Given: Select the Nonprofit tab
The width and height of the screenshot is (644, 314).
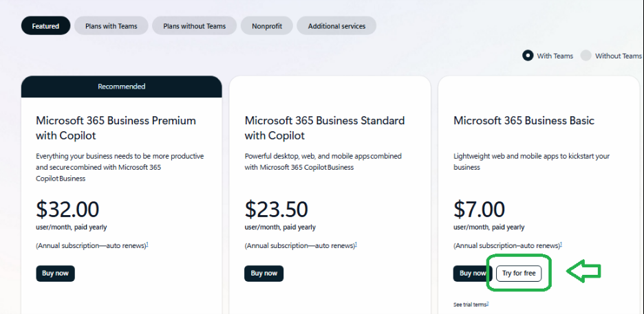Looking at the screenshot, I should (x=267, y=26).
